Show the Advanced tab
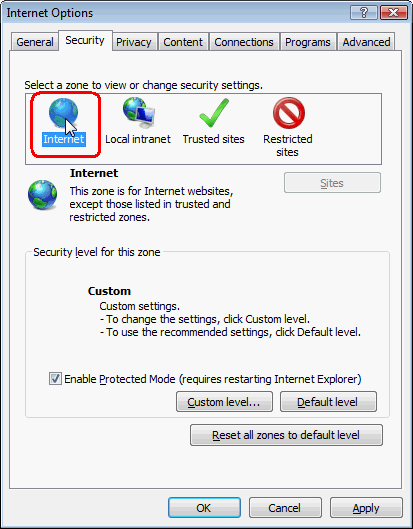This screenshot has width=413, height=529. click(366, 42)
